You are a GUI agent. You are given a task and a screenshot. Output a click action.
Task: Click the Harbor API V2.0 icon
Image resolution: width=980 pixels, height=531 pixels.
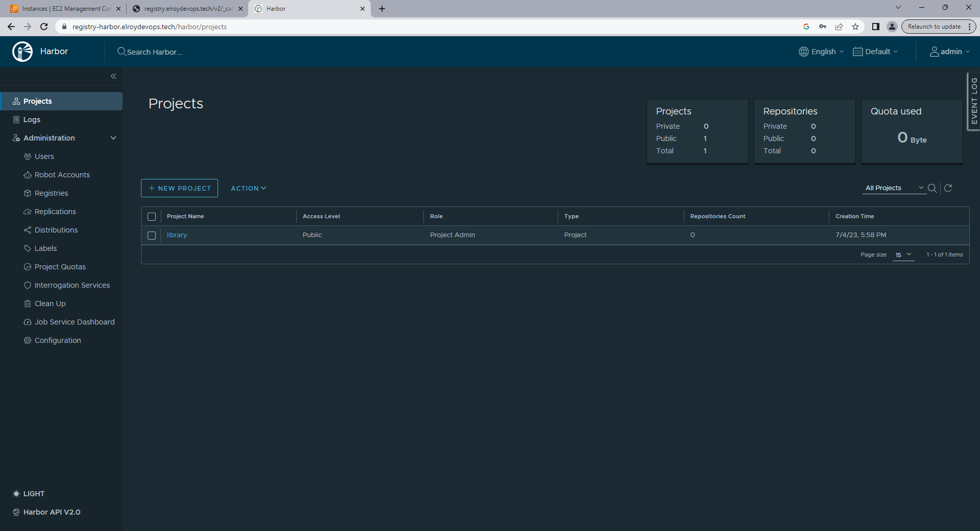tap(16, 512)
